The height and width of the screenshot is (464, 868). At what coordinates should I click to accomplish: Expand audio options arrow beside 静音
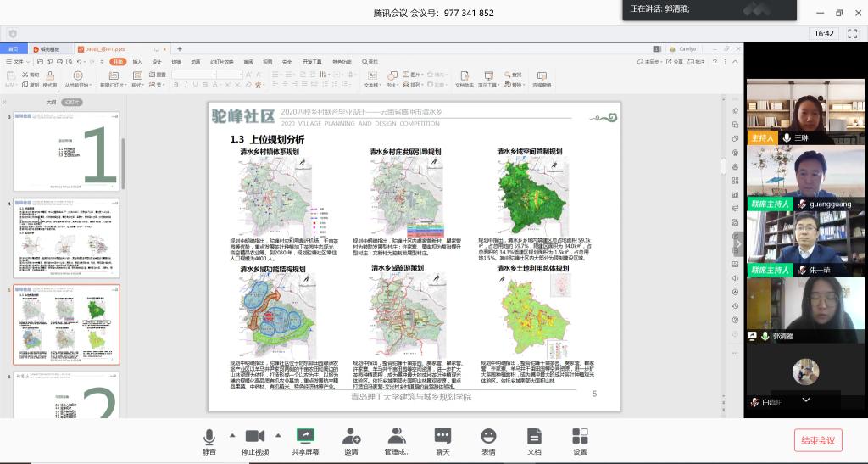(x=231, y=435)
